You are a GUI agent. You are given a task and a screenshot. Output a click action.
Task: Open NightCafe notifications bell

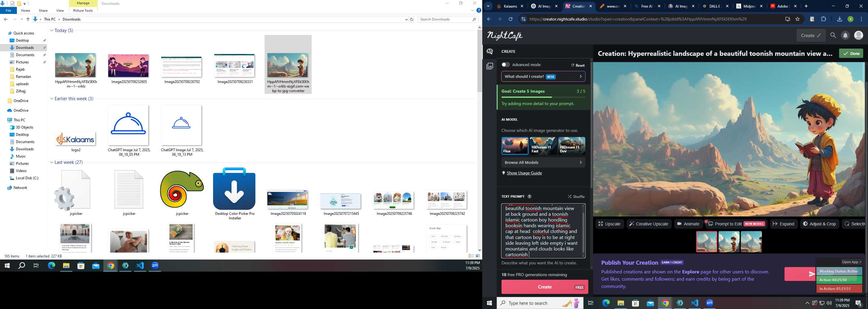coord(845,35)
